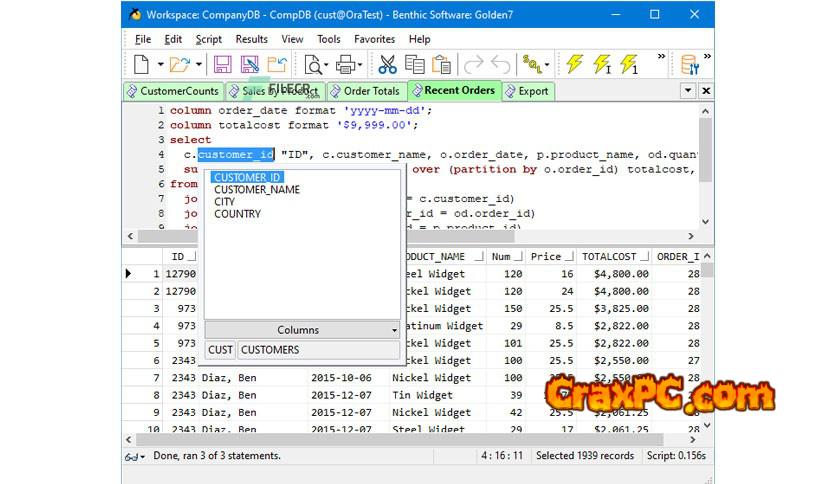Image resolution: width=836 pixels, height=484 pixels.
Task: Click the Print icon
Action: (346, 65)
